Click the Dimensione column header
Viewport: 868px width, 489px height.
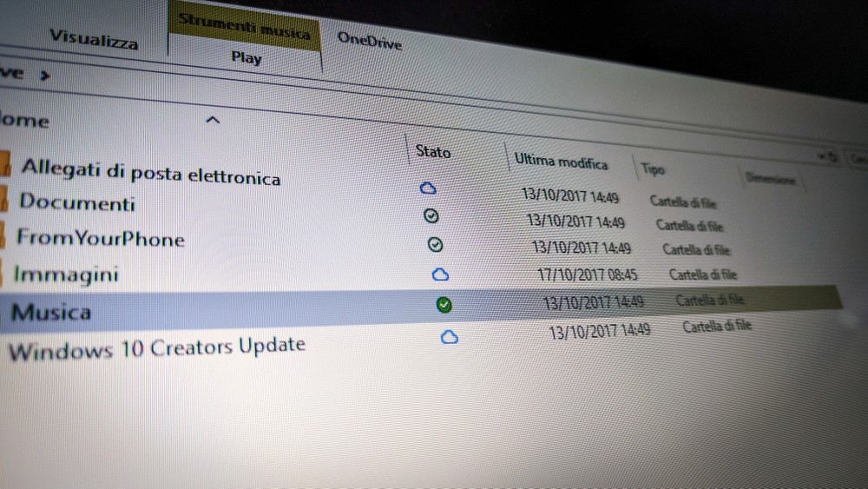(x=769, y=177)
